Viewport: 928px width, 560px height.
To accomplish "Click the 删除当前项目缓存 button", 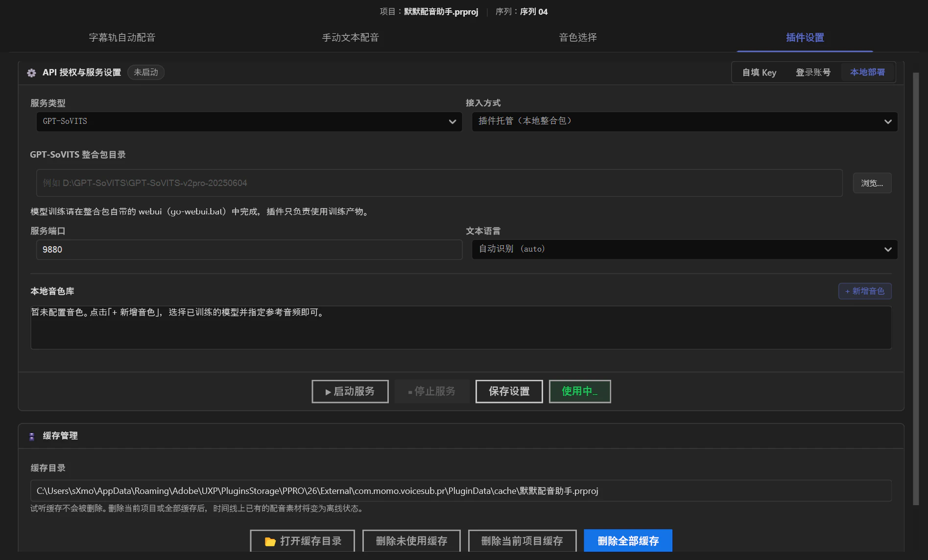I will click(522, 541).
